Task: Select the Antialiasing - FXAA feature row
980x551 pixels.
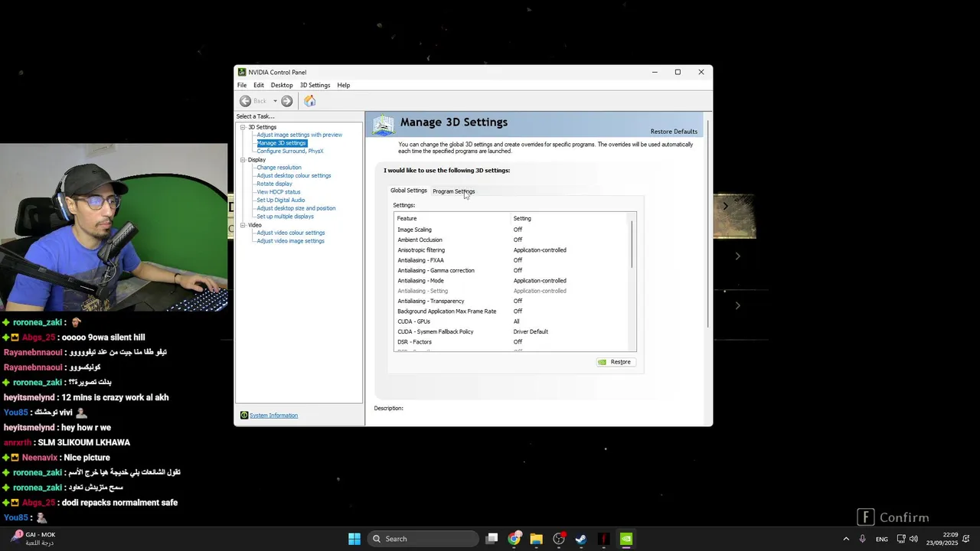Action: [x=512, y=260]
